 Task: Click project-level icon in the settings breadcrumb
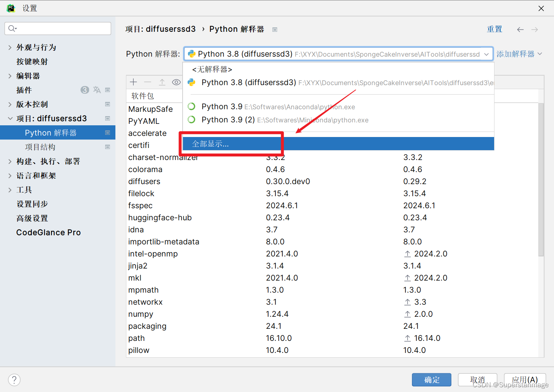[275, 30]
